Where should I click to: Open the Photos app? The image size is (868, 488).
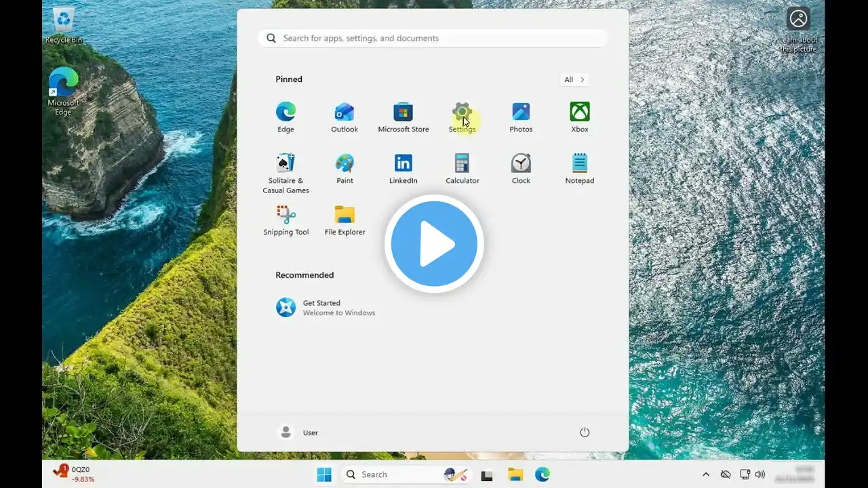[521, 117]
